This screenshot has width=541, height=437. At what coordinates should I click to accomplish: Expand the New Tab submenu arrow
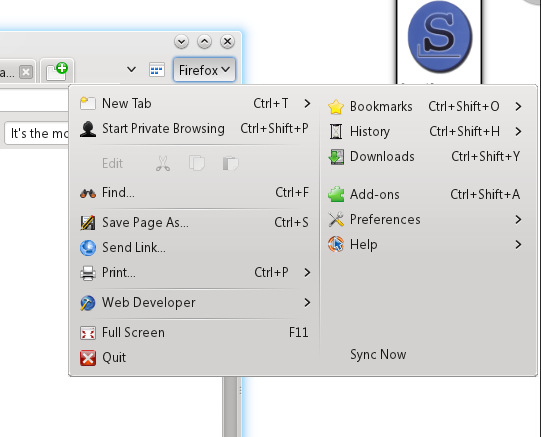coord(307,103)
